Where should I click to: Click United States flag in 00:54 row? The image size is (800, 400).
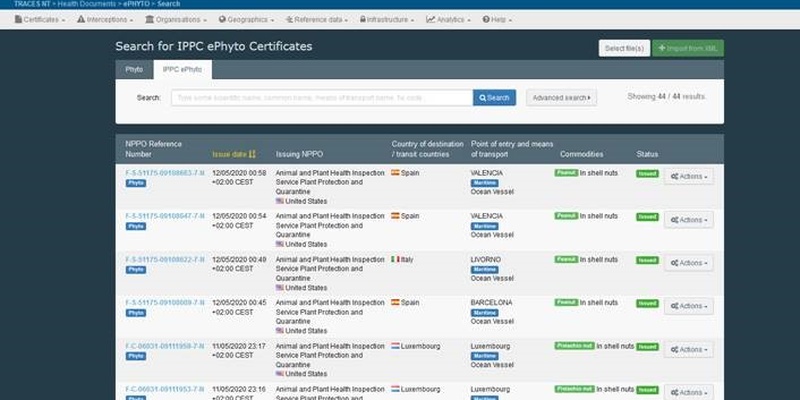pos(280,244)
